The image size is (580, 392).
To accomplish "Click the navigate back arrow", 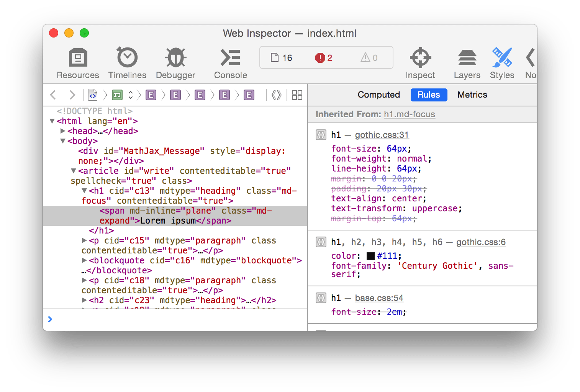I will 53,95.
